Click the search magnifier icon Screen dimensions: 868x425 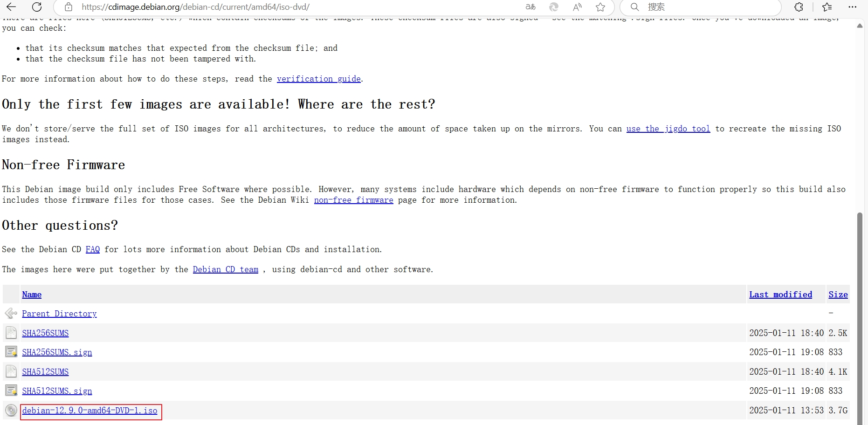634,7
